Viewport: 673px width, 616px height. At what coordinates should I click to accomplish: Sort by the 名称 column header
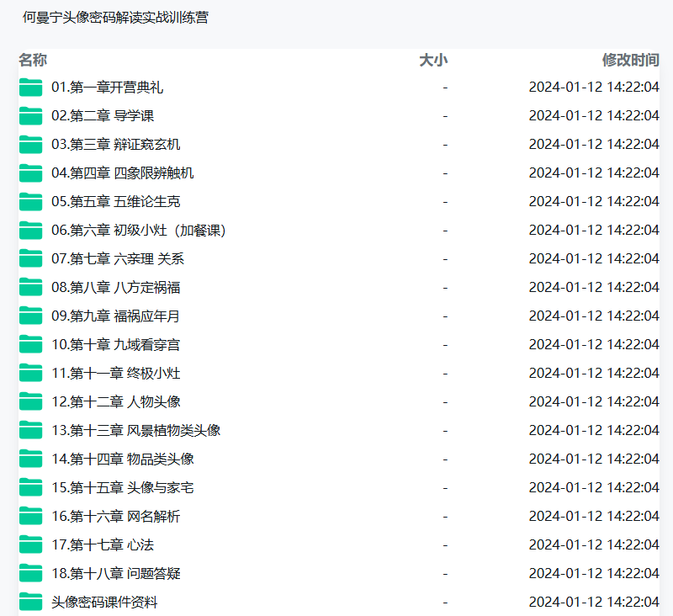click(x=33, y=60)
